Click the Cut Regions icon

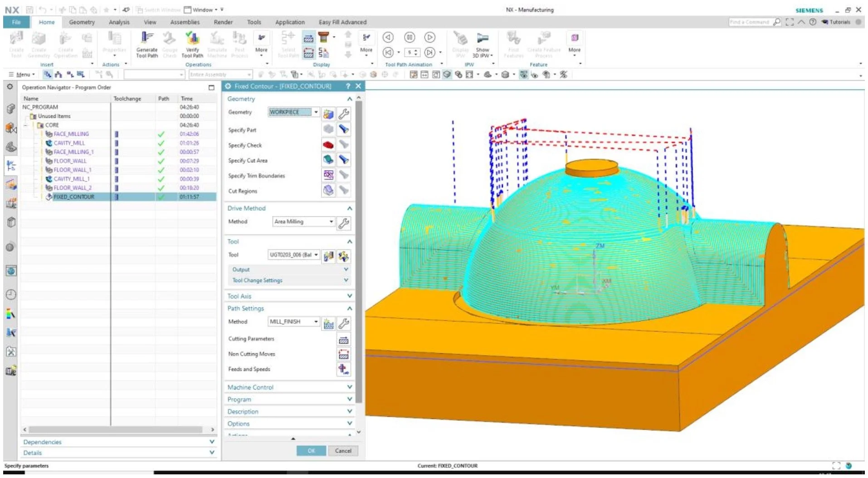pyautogui.click(x=328, y=190)
